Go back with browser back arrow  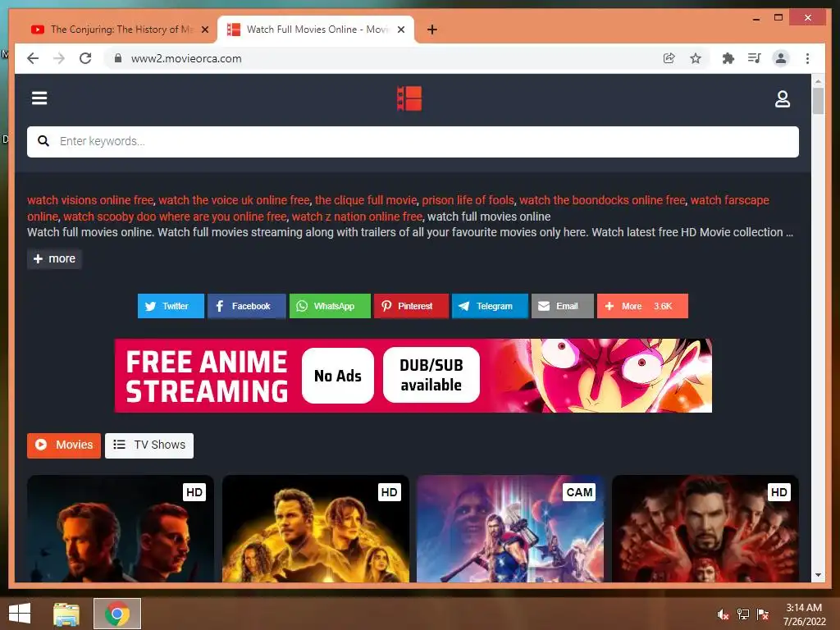[x=33, y=58]
